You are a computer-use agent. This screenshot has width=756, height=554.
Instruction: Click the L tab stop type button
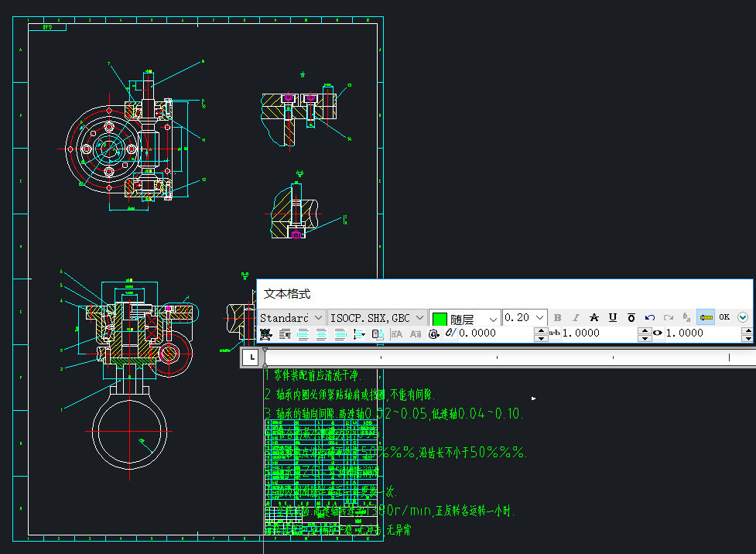coord(251,357)
